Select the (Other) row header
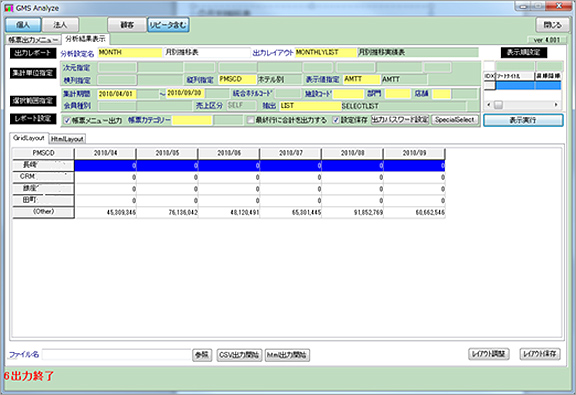Viewport: 576px width, 395px height. (x=43, y=212)
